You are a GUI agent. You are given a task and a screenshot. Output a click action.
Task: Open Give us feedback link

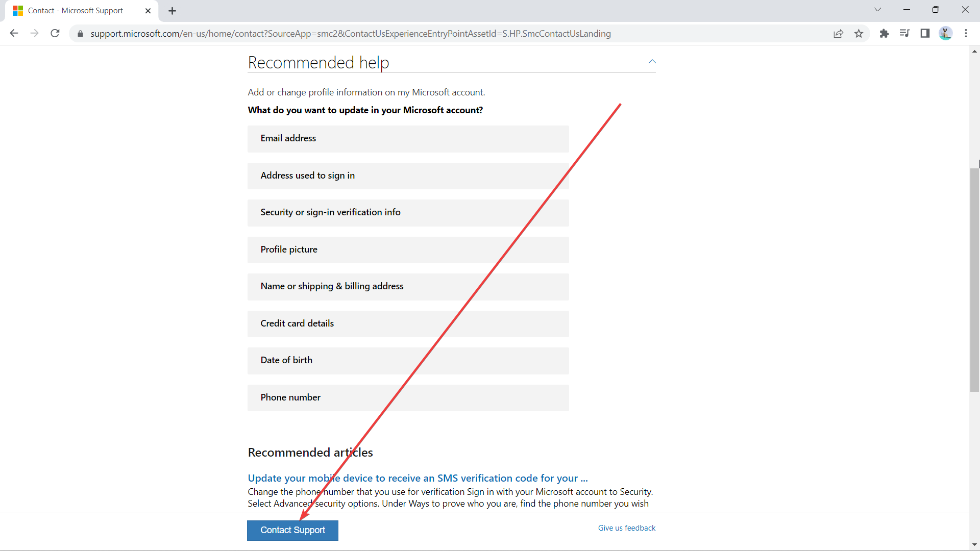point(627,528)
